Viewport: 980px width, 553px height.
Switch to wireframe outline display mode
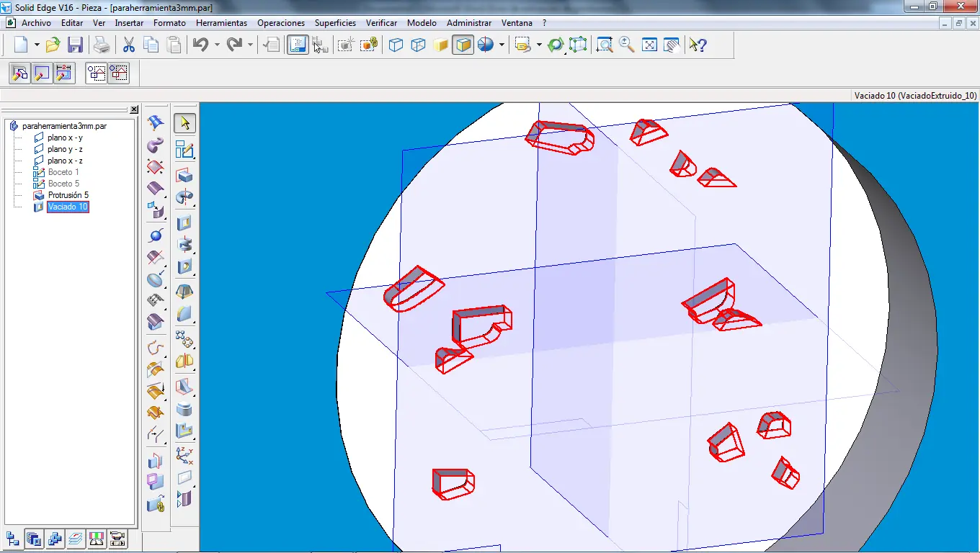pos(396,45)
